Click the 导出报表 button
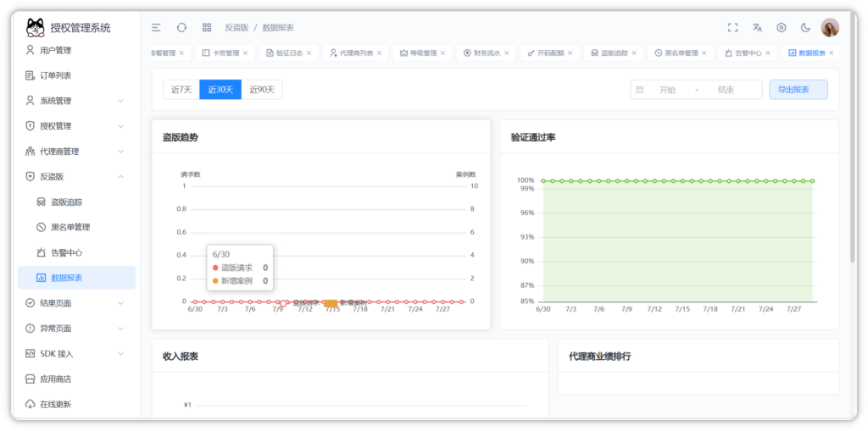The height and width of the screenshot is (431, 868). coord(798,90)
